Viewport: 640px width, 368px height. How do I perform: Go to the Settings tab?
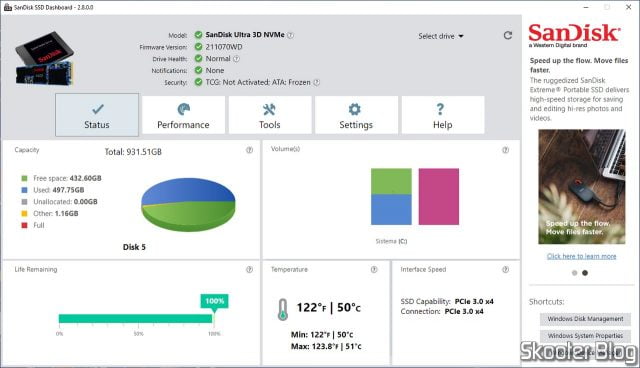click(x=356, y=115)
